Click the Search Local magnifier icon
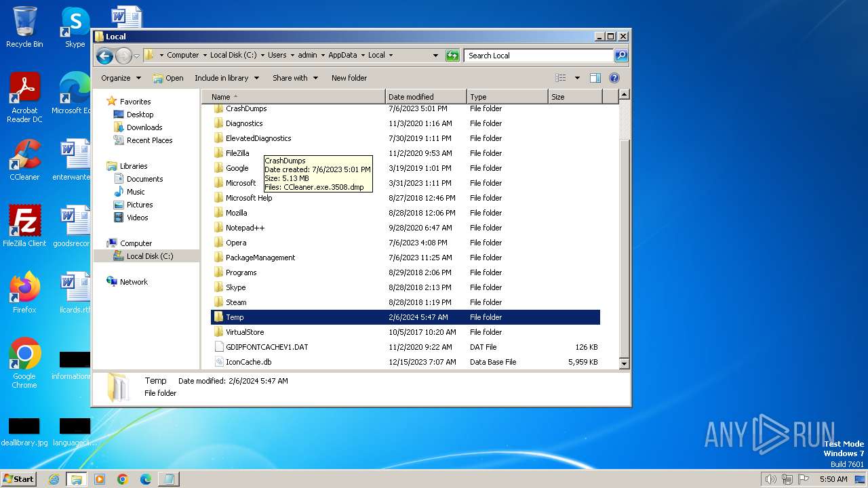The width and height of the screenshot is (868, 488). tap(620, 56)
